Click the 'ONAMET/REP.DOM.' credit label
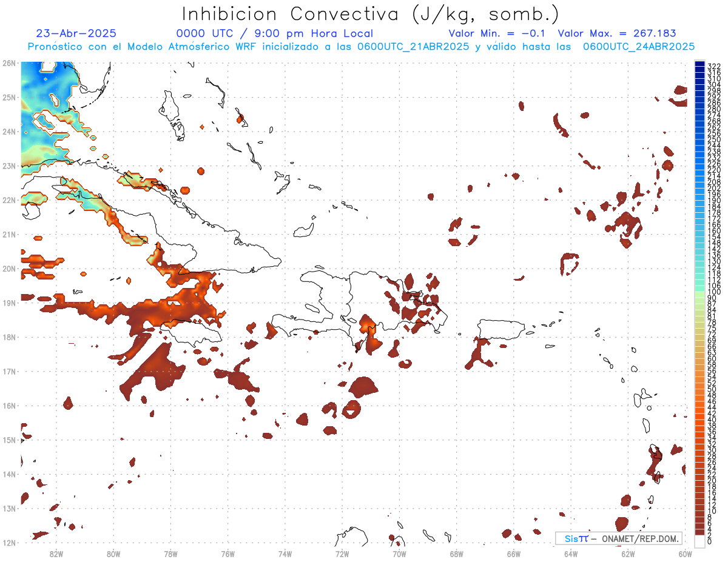Image resolution: width=728 pixels, height=562 pixels. click(x=639, y=538)
